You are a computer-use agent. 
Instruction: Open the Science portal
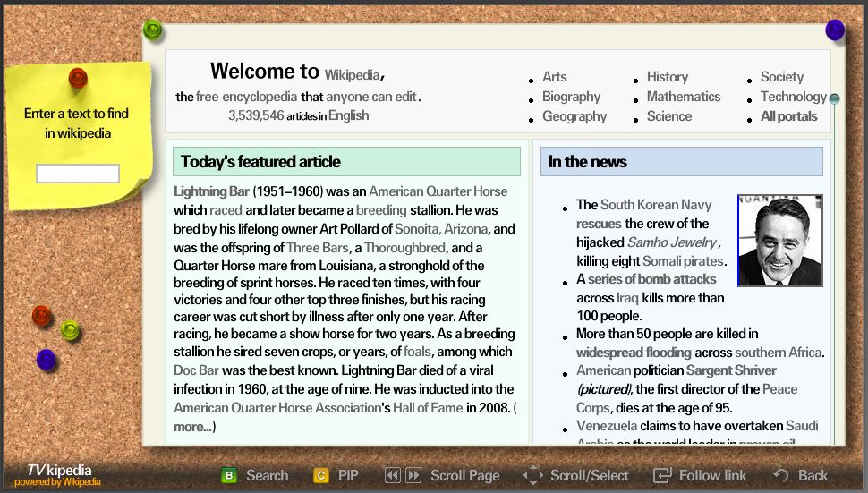coord(669,116)
